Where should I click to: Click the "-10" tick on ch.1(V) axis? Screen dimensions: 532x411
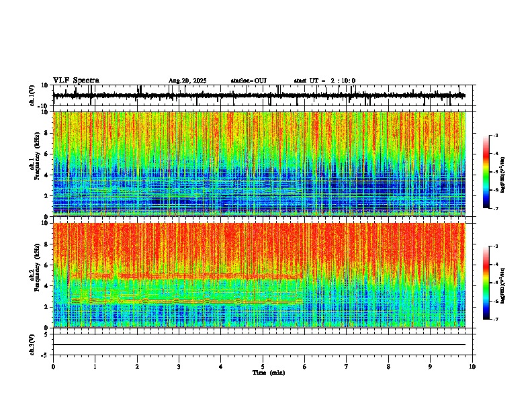(44, 106)
